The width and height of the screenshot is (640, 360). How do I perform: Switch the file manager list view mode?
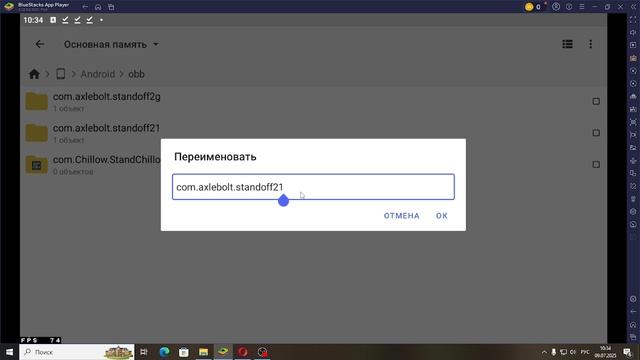click(567, 44)
